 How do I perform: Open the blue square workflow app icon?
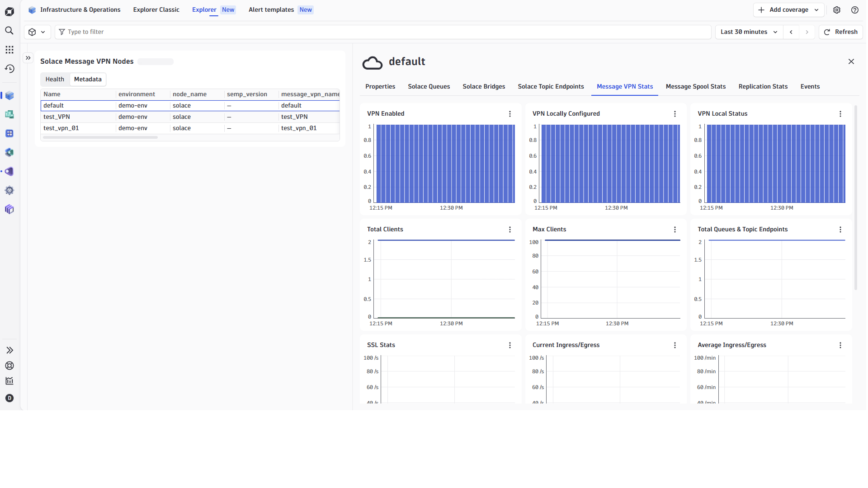pyautogui.click(x=9, y=133)
